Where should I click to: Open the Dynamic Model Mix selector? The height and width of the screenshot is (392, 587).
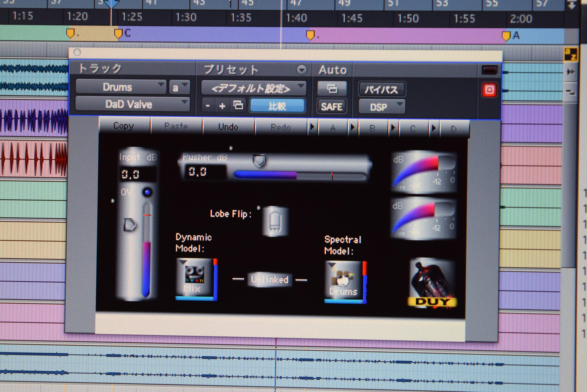point(197,279)
